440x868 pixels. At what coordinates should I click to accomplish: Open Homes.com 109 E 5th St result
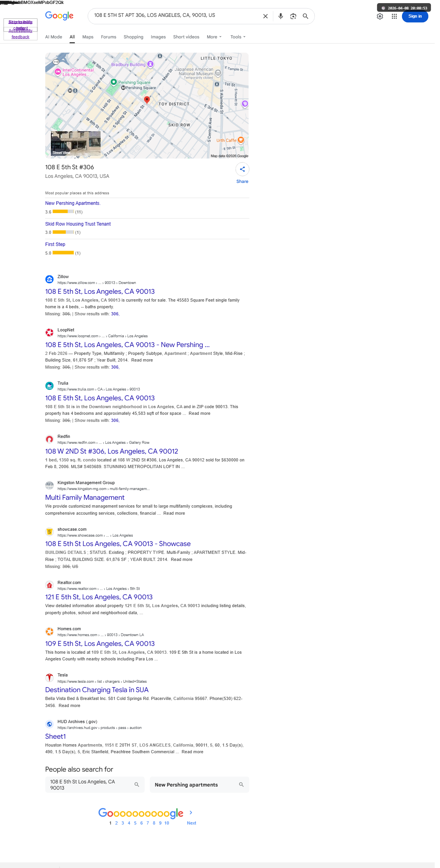tap(100, 644)
